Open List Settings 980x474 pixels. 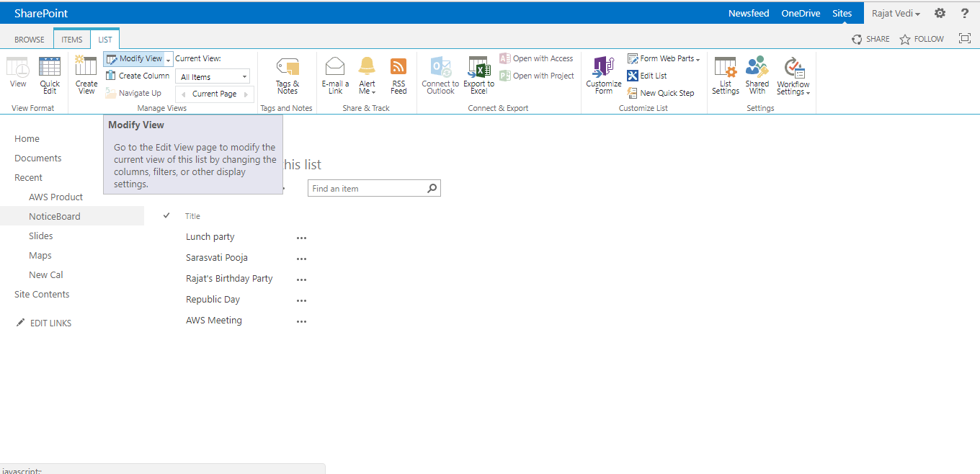point(725,75)
